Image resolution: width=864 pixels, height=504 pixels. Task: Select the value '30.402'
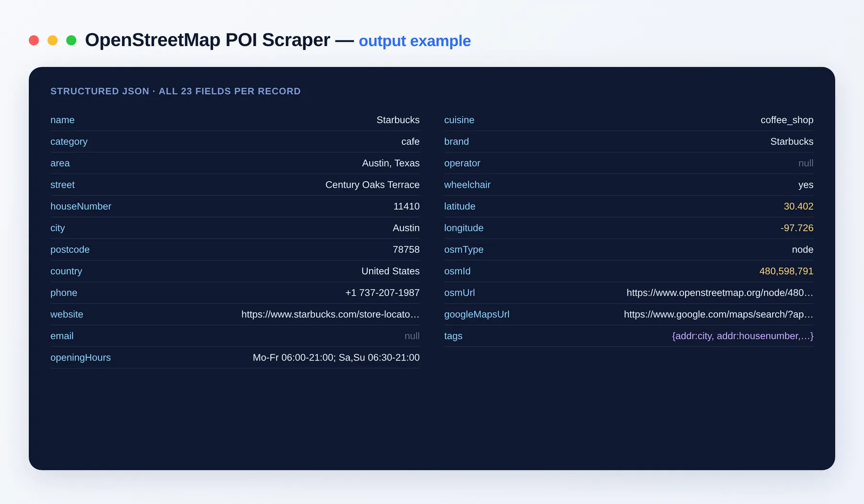click(799, 206)
